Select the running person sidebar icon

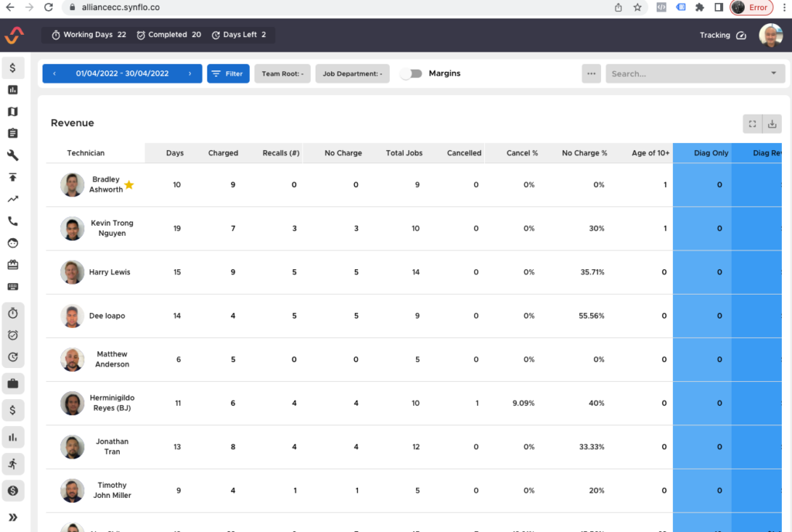(13, 464)
